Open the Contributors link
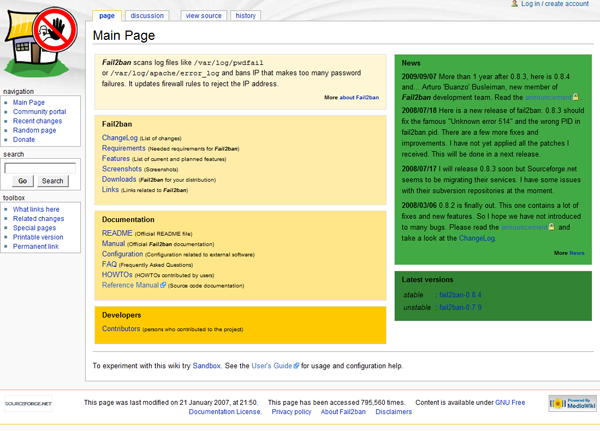This screenshot has width=600, height=431. 121,329
